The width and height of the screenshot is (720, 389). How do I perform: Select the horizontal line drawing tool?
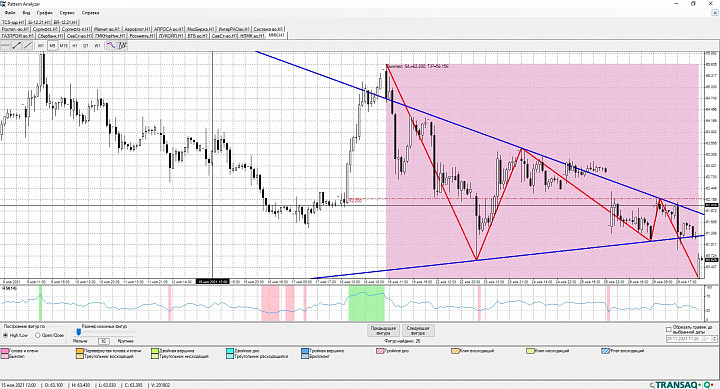coord(6,45)
